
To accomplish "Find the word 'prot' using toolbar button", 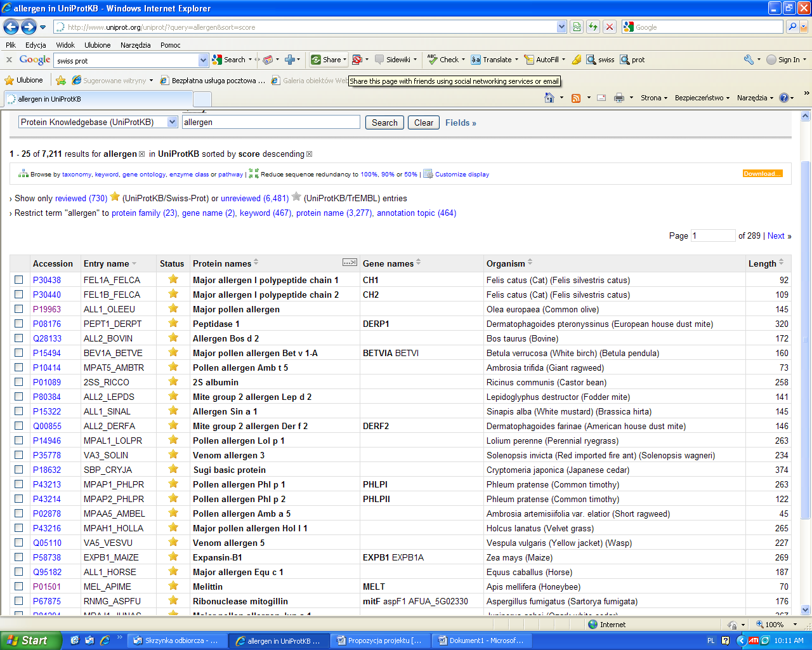I will (632, 60).
